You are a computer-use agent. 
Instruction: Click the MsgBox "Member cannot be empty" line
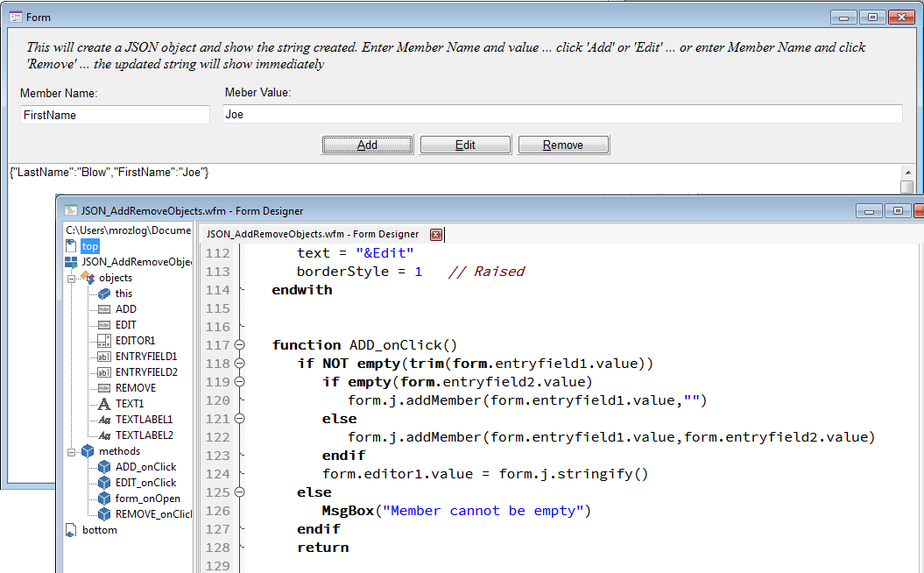(x=456, y=511)
